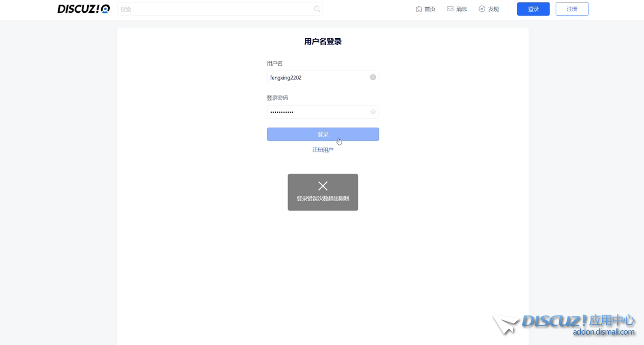Click the addon.dismall.com watermark text
Screen dimensions: 644x345
(x=603, y=332)
